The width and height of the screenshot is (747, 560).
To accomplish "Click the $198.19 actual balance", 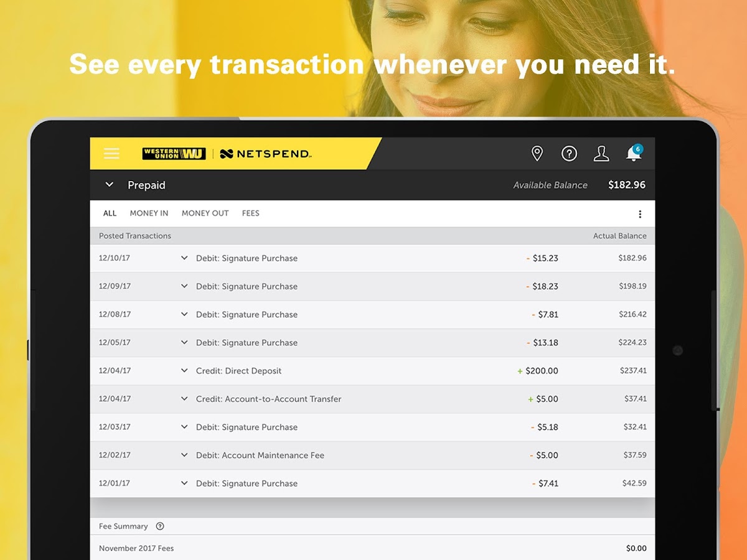I will (632, 286).
